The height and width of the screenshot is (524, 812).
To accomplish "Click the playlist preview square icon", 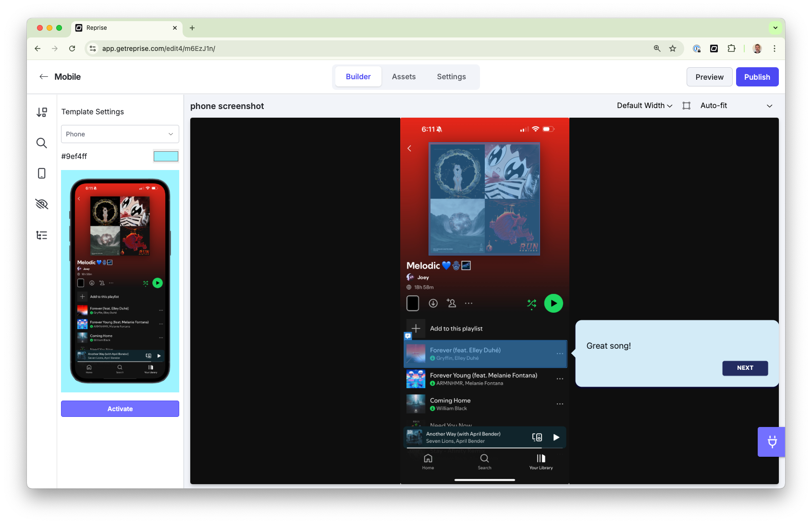I will [x=413, y=303].
